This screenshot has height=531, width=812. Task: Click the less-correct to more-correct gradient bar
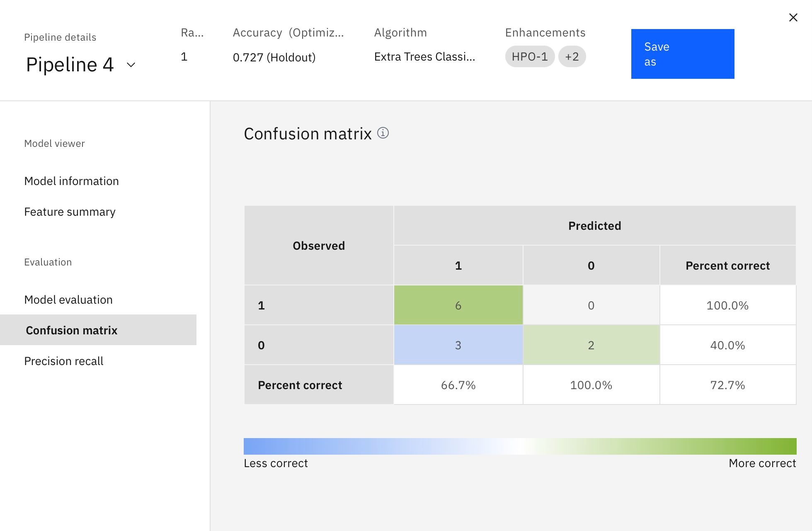point(520,446)
